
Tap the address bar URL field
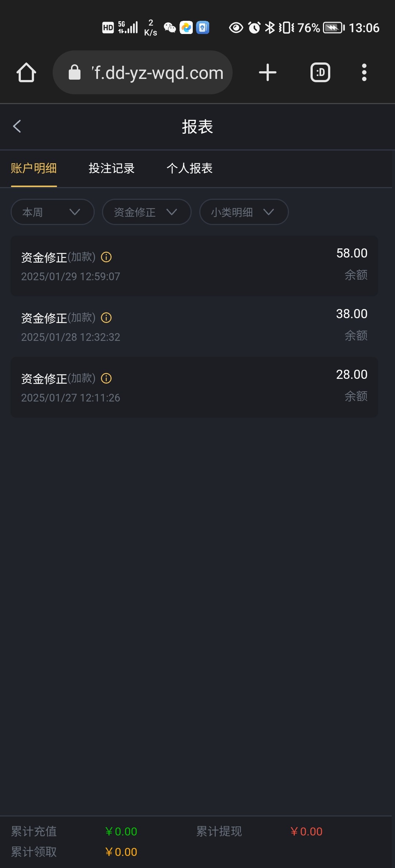pyautogui.click(x=157, y=73)
